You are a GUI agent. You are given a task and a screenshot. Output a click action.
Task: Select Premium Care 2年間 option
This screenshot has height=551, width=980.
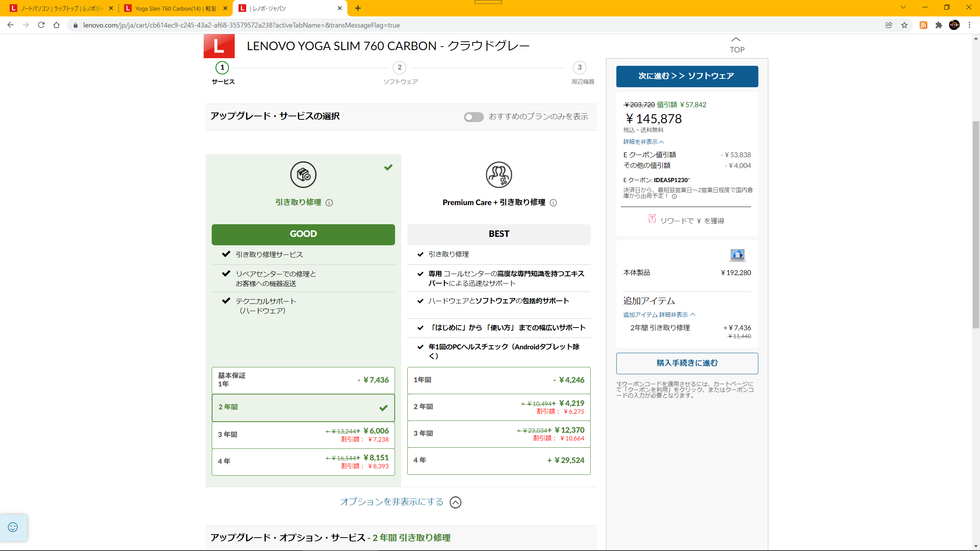(x=499, y=407)
